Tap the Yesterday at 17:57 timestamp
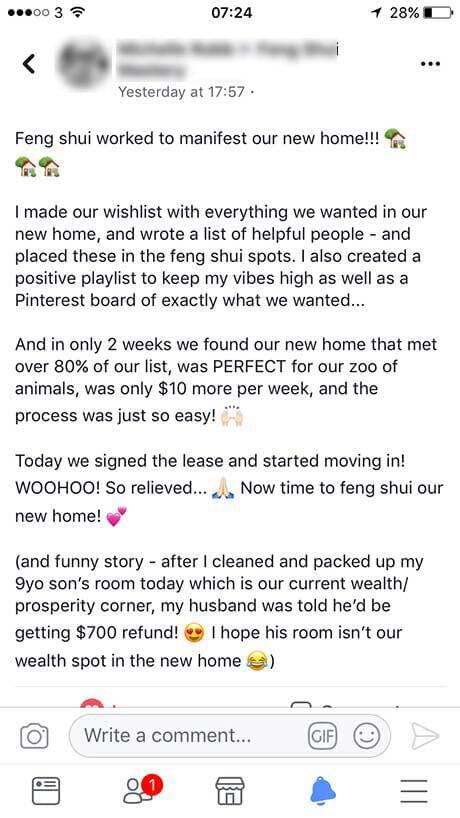The image size is (460, 818). point(181,92)
